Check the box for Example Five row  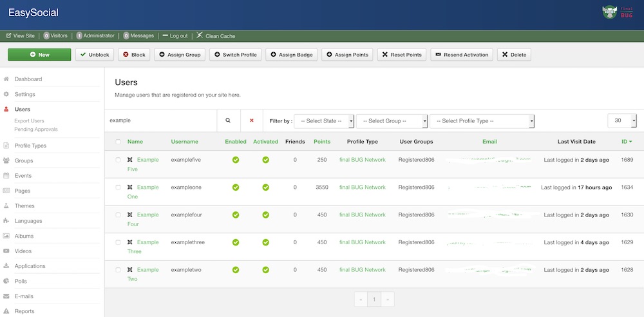[x=117, y=160]
